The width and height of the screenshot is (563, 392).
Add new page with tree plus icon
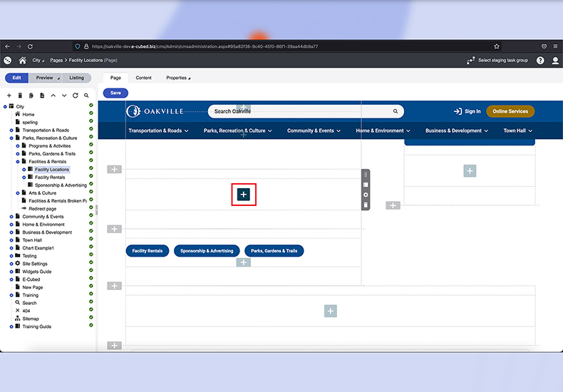click(x=9, y=96)
